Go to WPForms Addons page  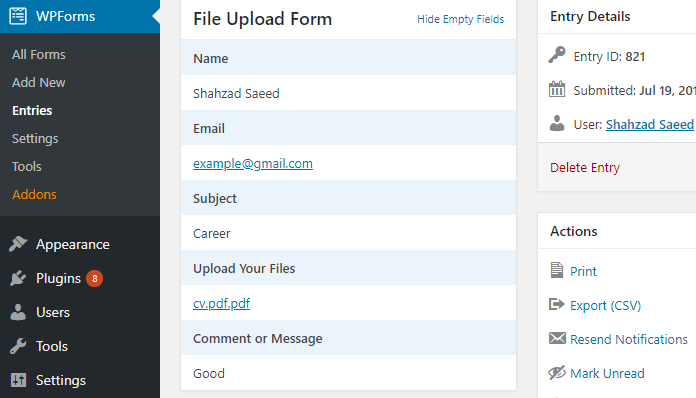(x=34, y=194)
